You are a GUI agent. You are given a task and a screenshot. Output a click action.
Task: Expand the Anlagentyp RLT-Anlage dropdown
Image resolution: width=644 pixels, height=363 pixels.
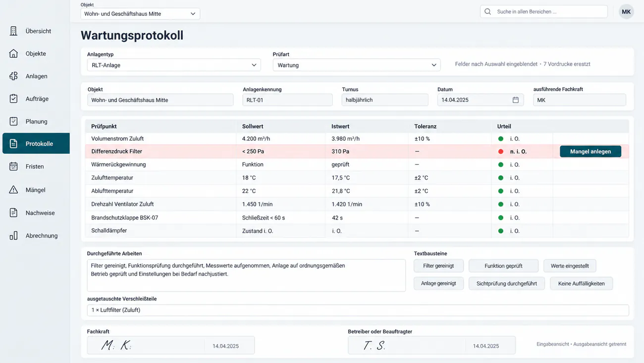click(174, 65)
